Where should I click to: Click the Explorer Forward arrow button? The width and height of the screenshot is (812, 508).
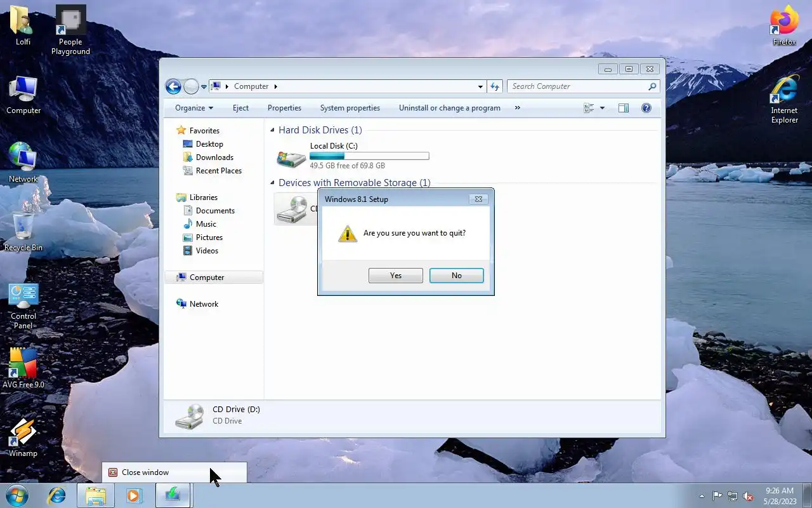(191, 86)
